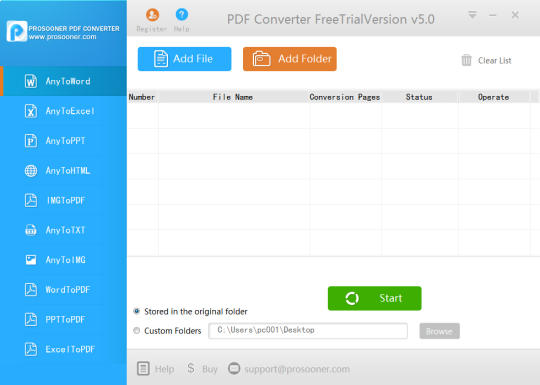Open ExcelToPDF conversion mode
This screenshot has width=540, height=385.
tap(63, 349)
